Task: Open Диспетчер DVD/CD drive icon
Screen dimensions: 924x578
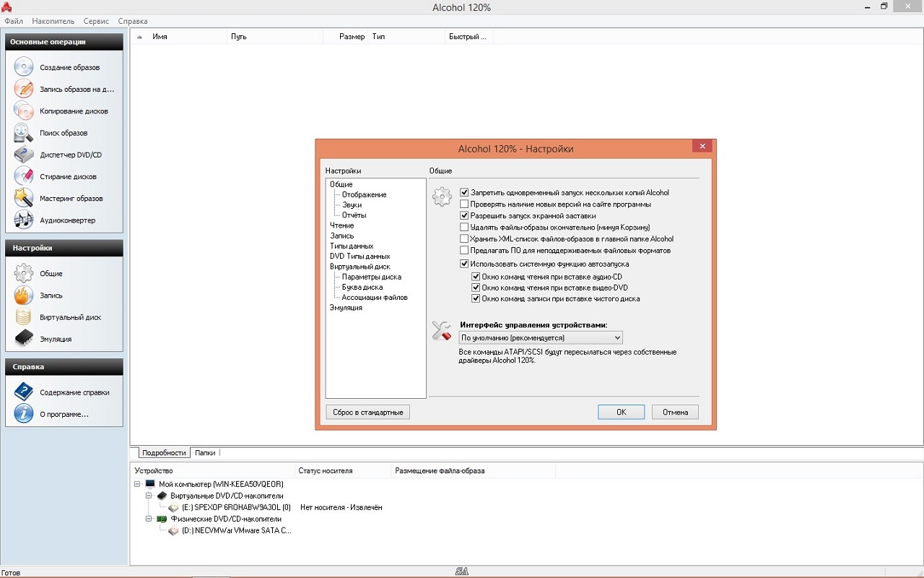Action: coord(24,155)
